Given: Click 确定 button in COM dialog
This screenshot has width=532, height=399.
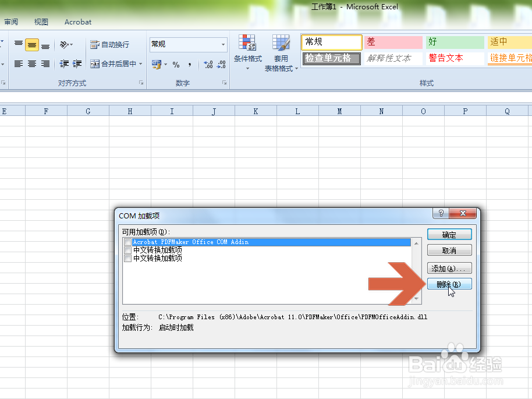Looking at the screenshot, I should click(x=449, y=235).
